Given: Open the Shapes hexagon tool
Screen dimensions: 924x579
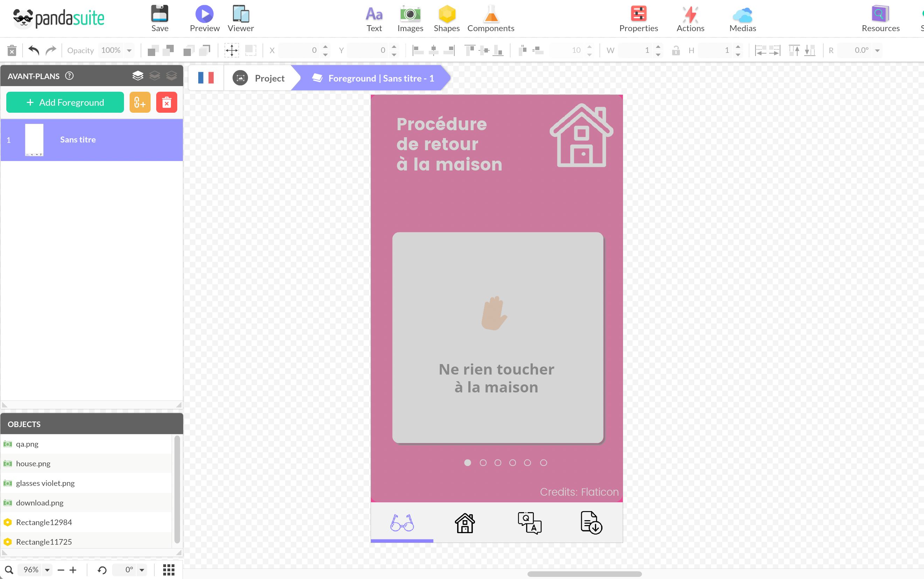Looking at the screenshot, I should pyautogui.click(x=447, y=15).
